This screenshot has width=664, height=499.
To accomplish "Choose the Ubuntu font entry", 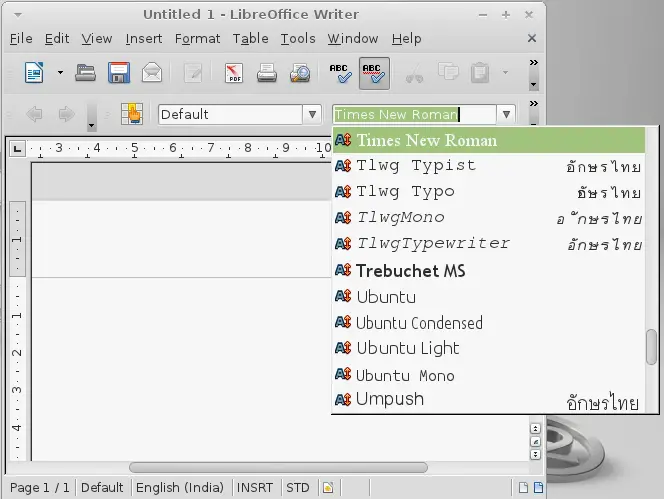I will [x=489, y=296].
